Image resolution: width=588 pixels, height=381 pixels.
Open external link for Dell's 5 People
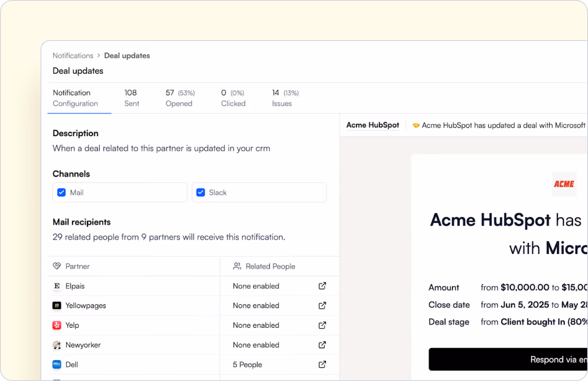(322, 364)
